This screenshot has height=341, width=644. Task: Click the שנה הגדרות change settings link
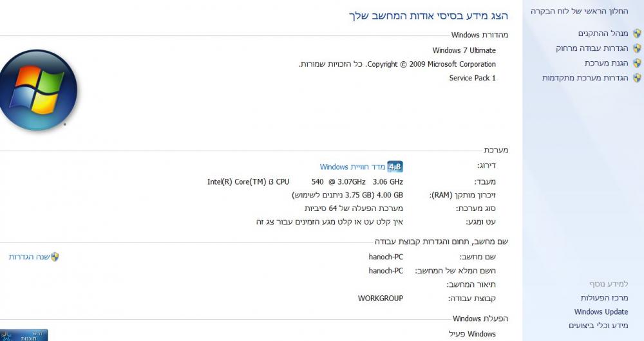point(29,257)
